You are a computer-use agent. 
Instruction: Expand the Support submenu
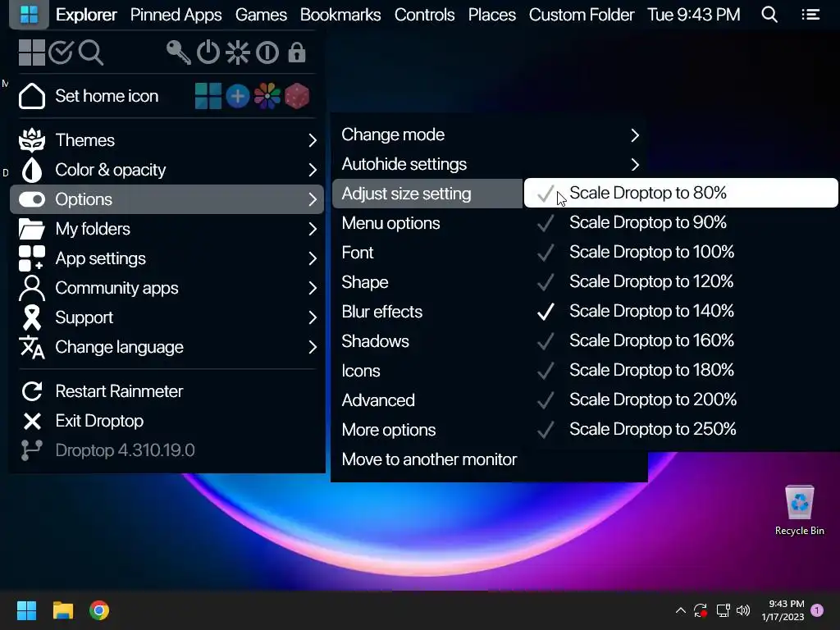[x=167, y=317]
